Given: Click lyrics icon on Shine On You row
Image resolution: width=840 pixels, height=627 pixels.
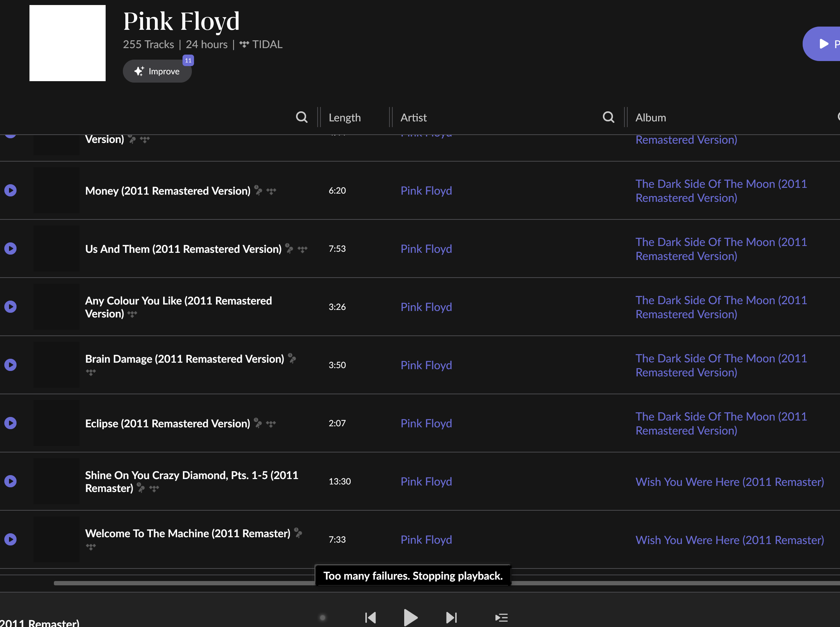Looking at the screenshot, I should [x=141, y=488].
